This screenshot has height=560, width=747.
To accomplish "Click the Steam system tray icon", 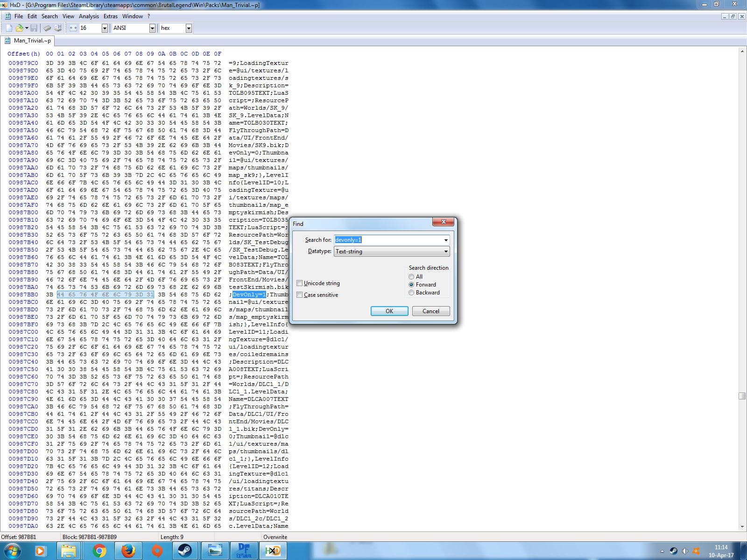I will coord(673,551).
